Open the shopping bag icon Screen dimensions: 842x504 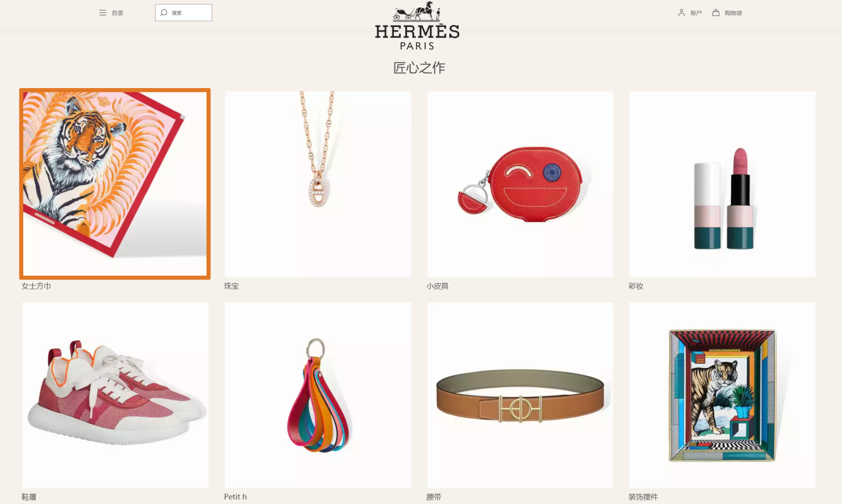(x=716, y=13)
